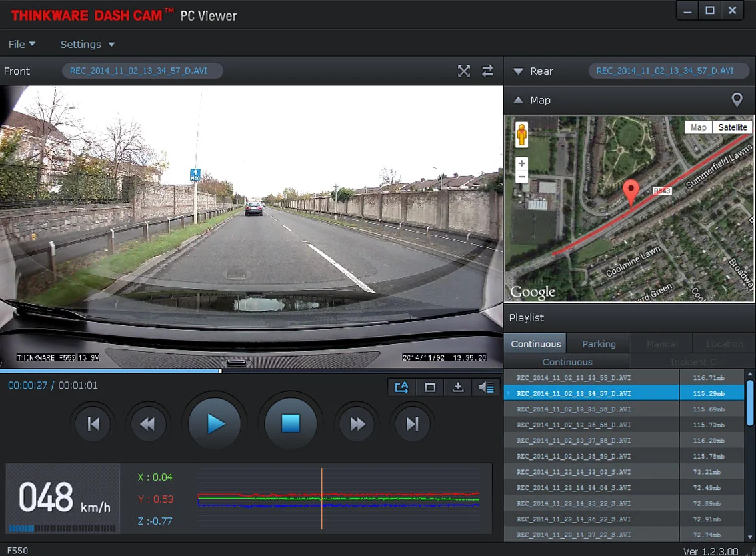The height and width of the screenshot is (556, 756).
Task: Click the 048 km/h speed readout
Action: point(64,498)
